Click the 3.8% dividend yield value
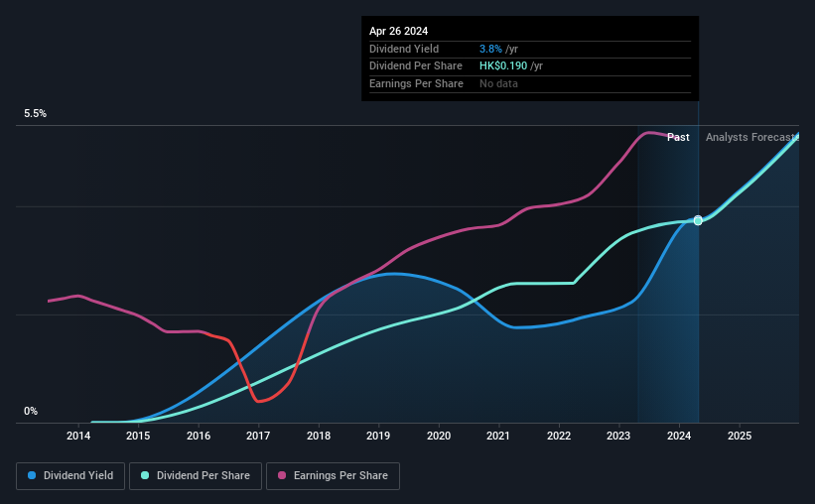This screenshot has width=815, height=504. [x=490, y=49]
